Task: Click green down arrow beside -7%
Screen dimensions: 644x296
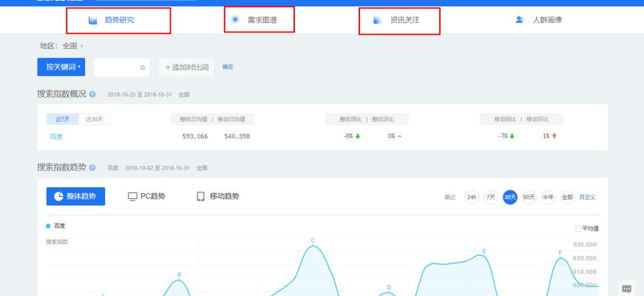Action: click(x=512, y=136)
